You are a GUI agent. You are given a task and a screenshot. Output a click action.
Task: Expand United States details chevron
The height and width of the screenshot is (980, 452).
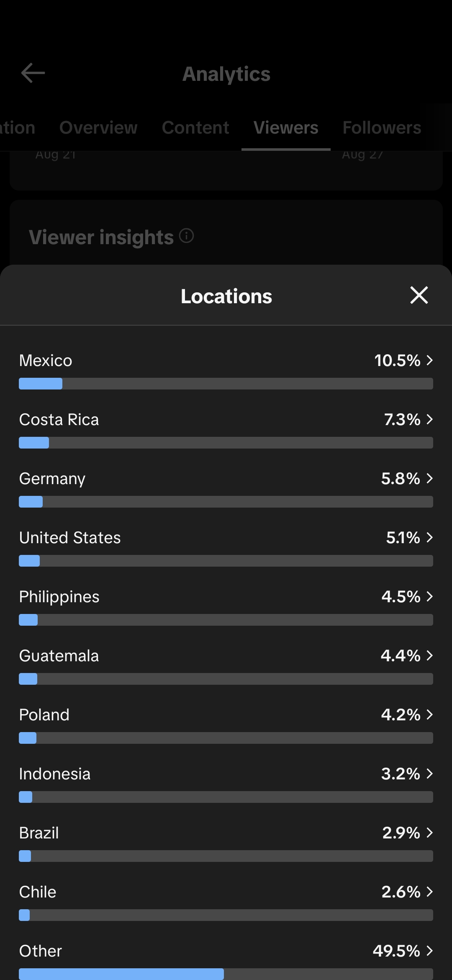click(429, 537)
